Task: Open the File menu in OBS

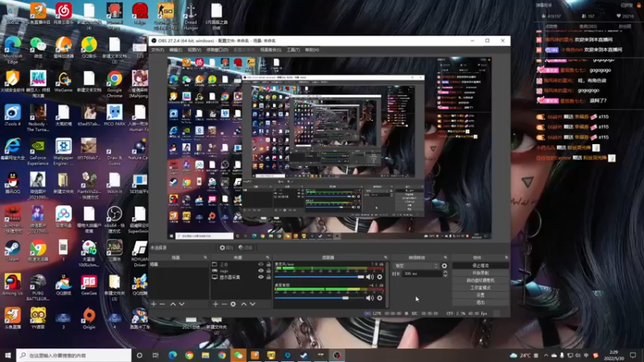Action: [157, 50]
